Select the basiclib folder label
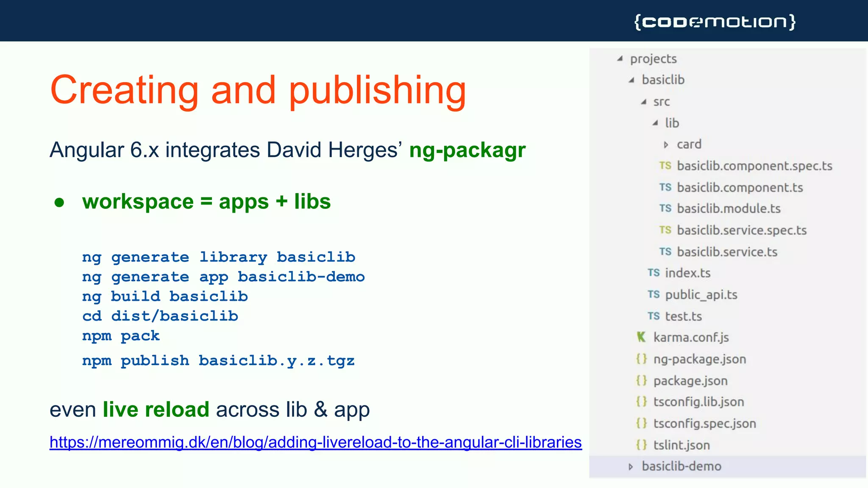This screenshot has height=488, width=868. pyautogui.click(x=663, y=80)
